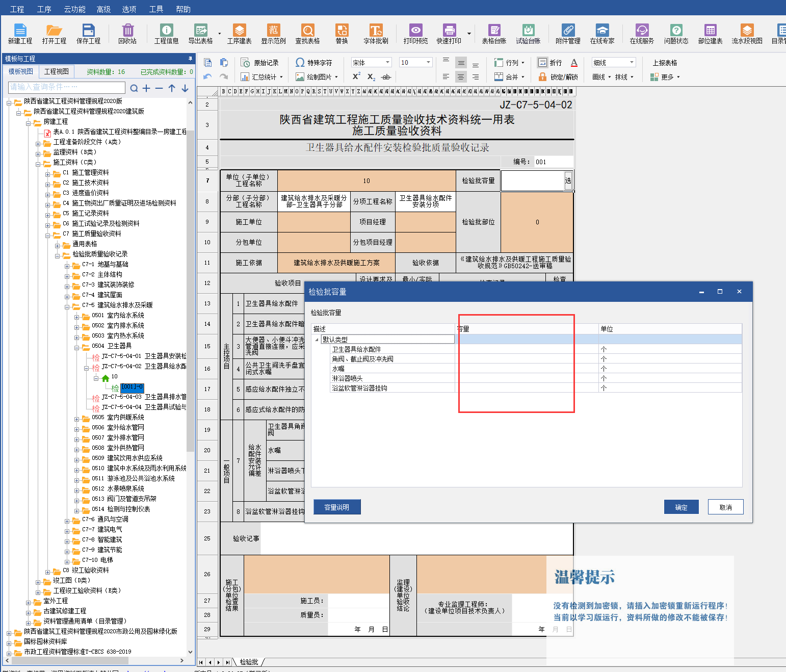The height and width of the screenshot is (672, 786).
Task: Toggle top vertical alignment
Action: pos(446,61)
